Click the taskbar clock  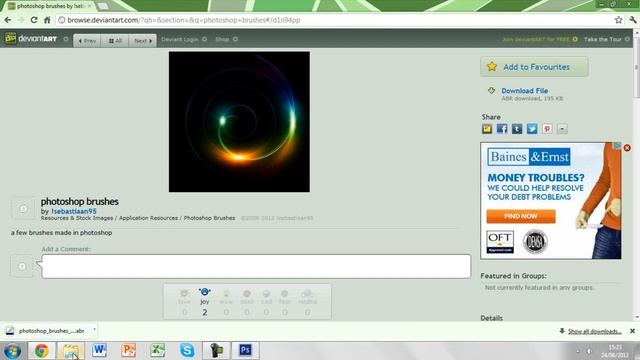coord(614,351)
